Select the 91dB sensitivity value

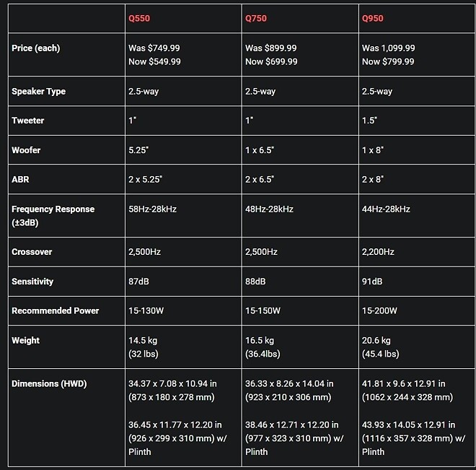372,282
